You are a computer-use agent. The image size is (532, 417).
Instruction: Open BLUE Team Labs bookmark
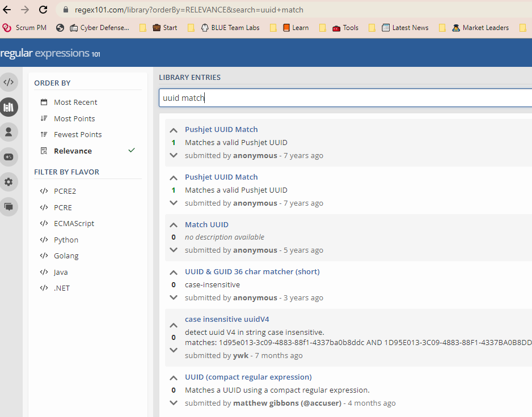click(230, 28)
